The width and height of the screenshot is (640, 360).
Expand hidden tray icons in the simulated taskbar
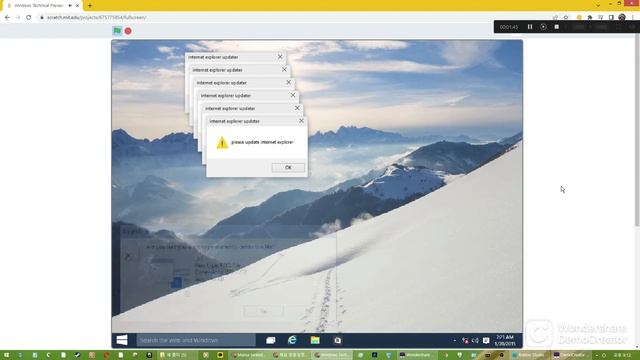click(x=455, y=340)
